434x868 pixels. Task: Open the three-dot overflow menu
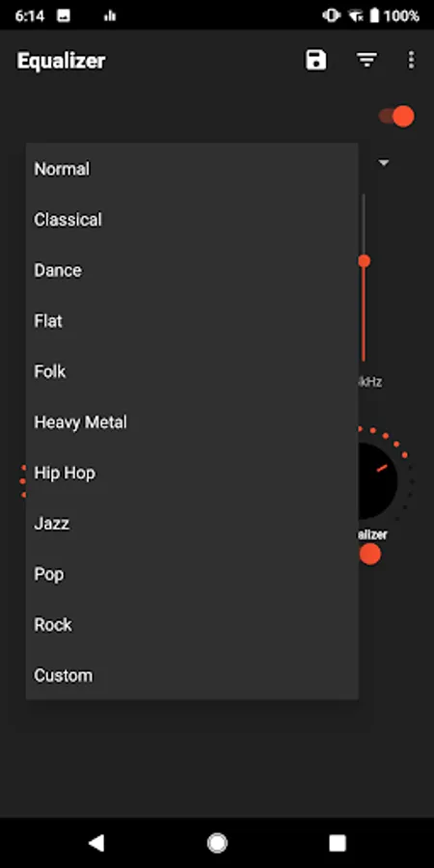pos(411,60)
